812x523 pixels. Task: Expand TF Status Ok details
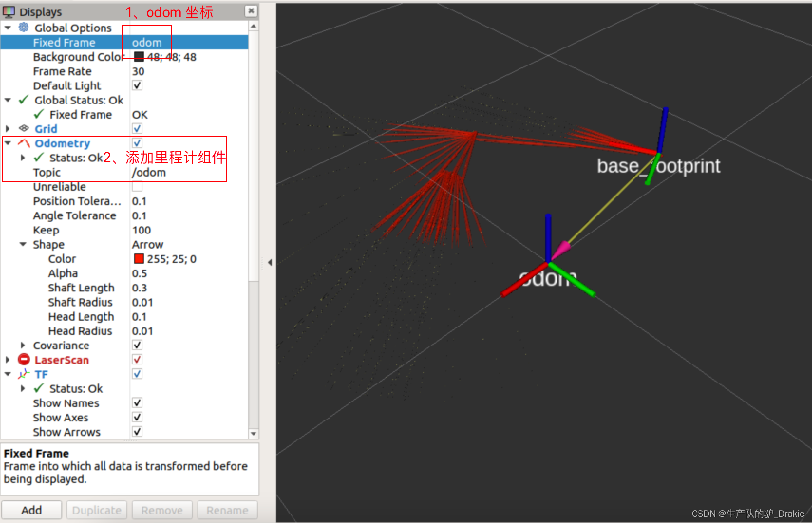pyautogui.click(x=22, y=388)
